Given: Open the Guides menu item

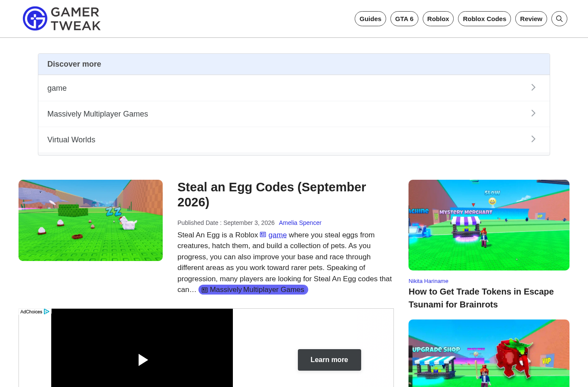Looking at the screenshot, I should [370, 18].
